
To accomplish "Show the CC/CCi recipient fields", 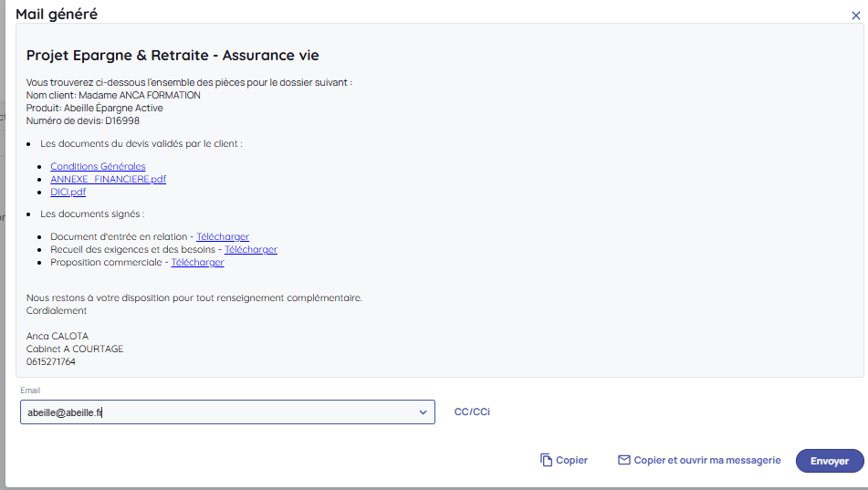I will [472, 412].
